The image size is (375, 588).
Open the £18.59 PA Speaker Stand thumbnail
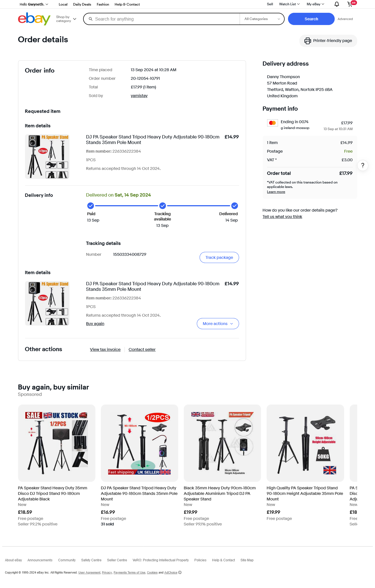(x=56, y=443)
